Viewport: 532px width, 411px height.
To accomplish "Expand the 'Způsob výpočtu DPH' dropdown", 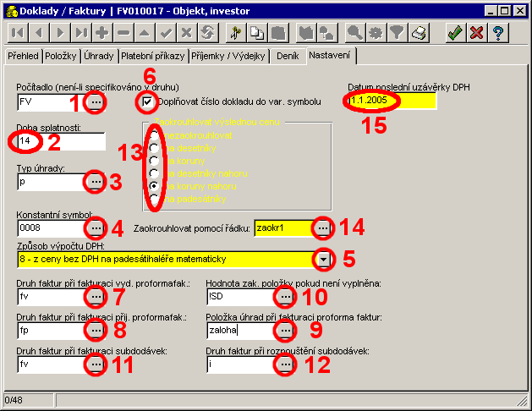I will coord(324,259).
